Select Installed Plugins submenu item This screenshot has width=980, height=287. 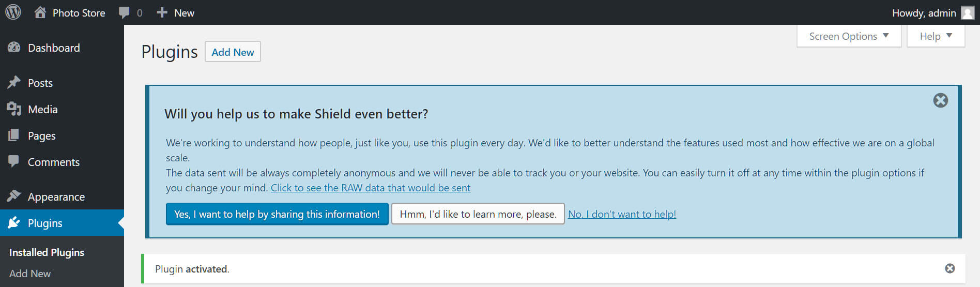click(47, 252)
